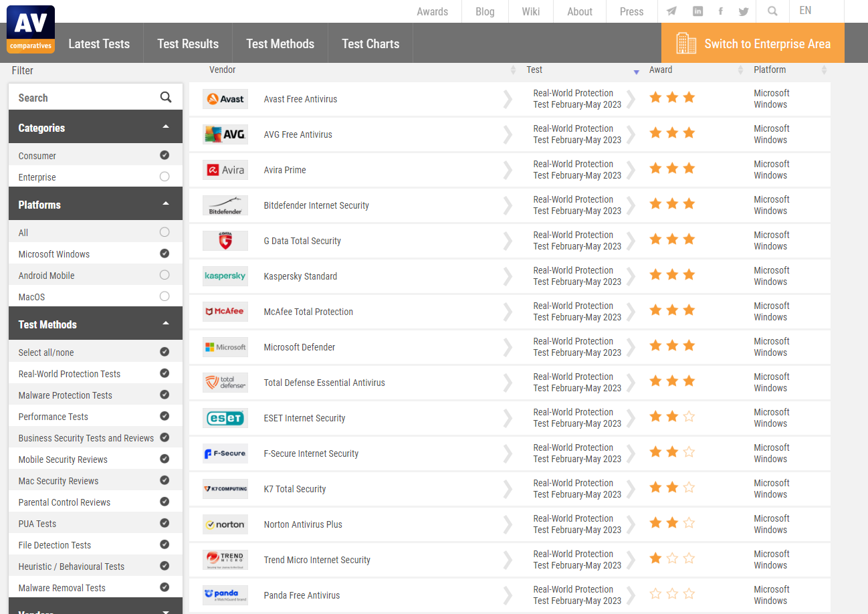Click the G Data vendor logo
This screenshot has width=868, height=614.
[x=225, y=241]
